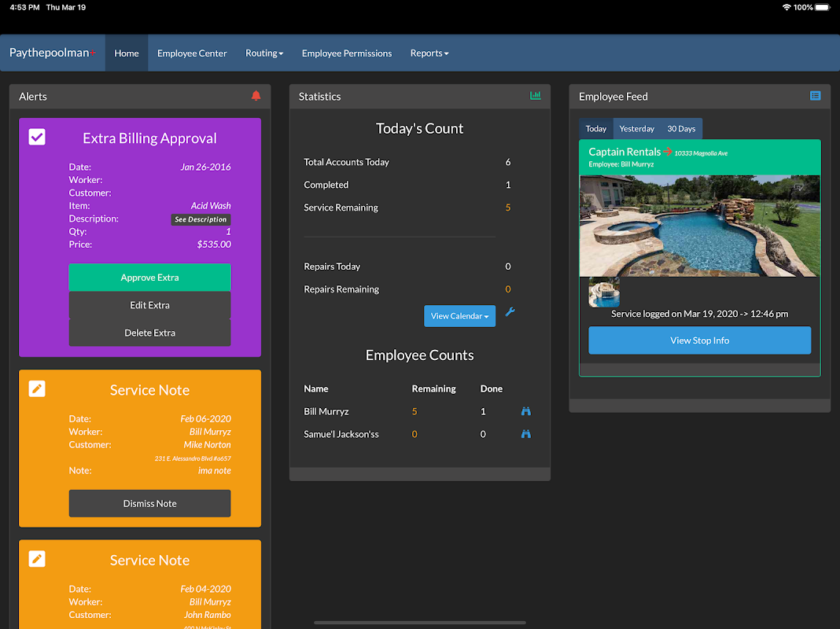
Task: Dismiss the Mike Norton service note
Action: click(149, 503)
